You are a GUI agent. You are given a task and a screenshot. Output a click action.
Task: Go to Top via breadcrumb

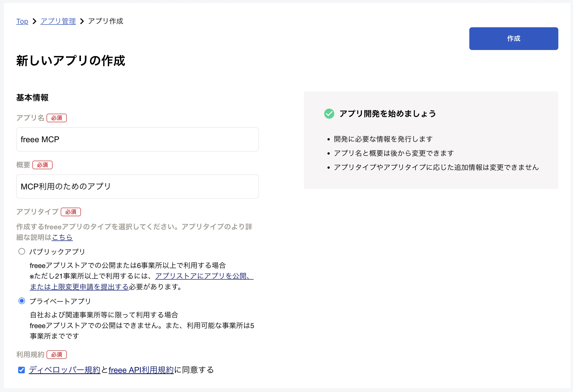(x=22, y=21)
